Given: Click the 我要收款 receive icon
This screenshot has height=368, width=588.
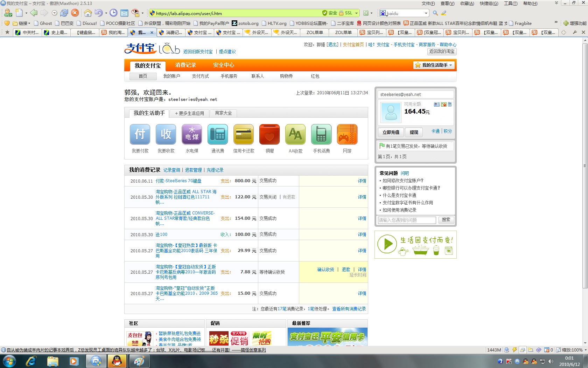Looking at the screenshot, I should (x=166, y=134).
